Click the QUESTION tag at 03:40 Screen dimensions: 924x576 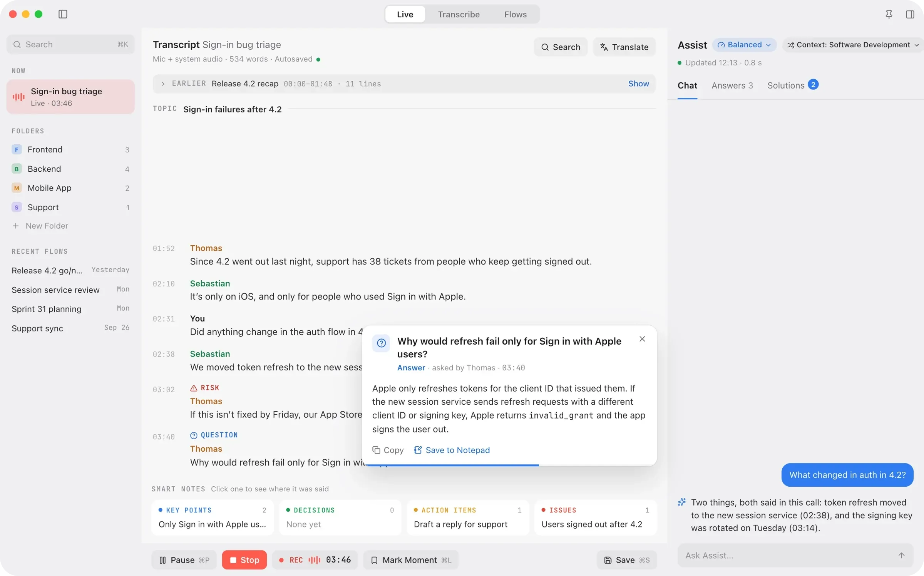pos(214,435)
